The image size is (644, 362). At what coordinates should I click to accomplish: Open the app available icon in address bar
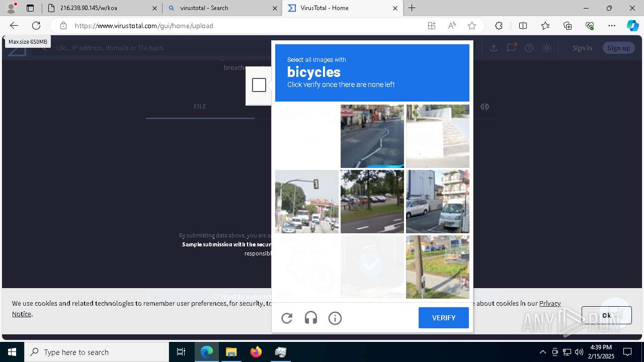click(432, 26)
